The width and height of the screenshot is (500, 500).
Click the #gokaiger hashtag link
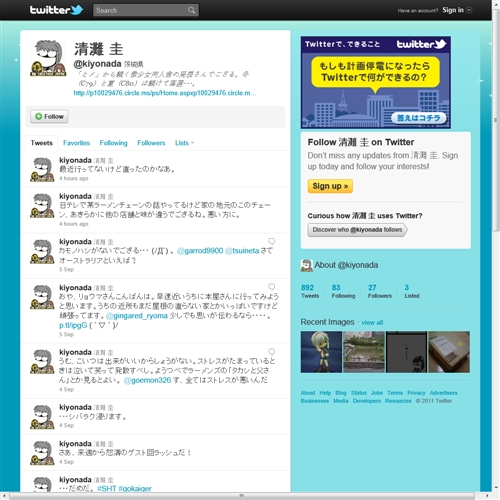[135, 488]
